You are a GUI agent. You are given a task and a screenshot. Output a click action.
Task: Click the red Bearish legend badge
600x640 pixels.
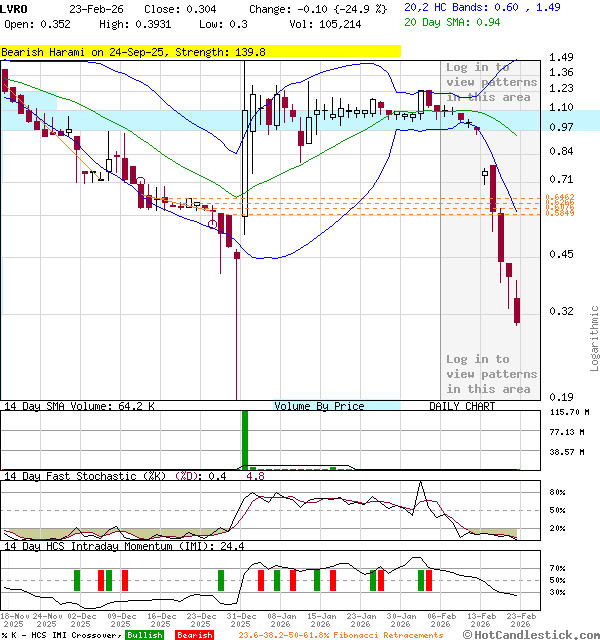(x=194, y=635)
